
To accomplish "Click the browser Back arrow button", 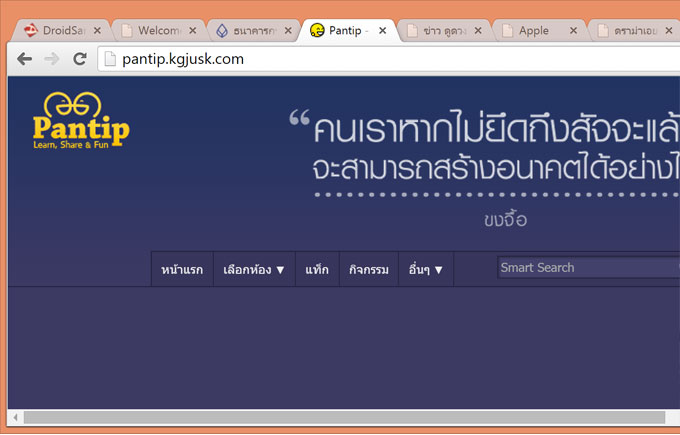I will tap(24, 59).
